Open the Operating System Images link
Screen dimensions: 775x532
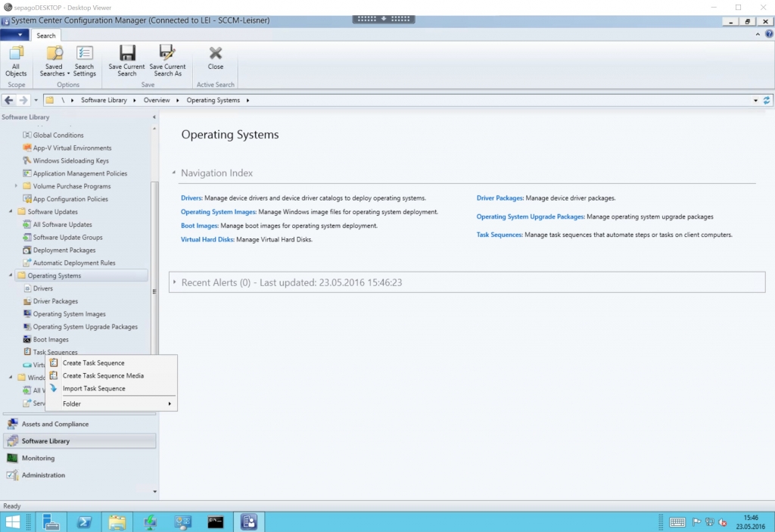point(218,212)
